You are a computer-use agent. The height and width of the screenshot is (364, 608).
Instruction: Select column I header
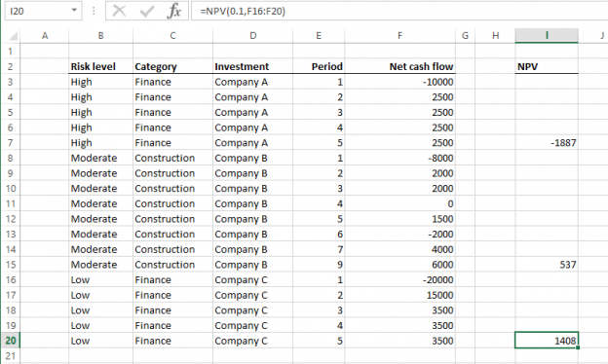point(547,36)
